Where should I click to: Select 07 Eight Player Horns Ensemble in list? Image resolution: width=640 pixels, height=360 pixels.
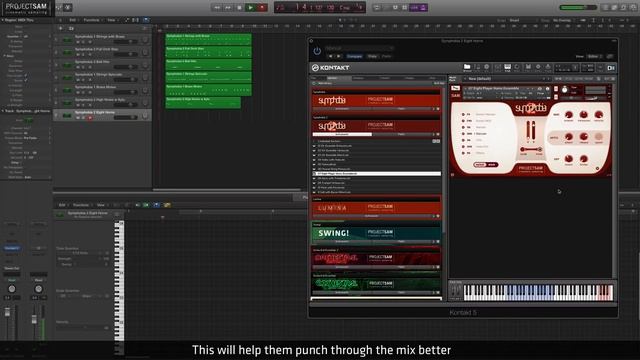(x=376, y=173)
